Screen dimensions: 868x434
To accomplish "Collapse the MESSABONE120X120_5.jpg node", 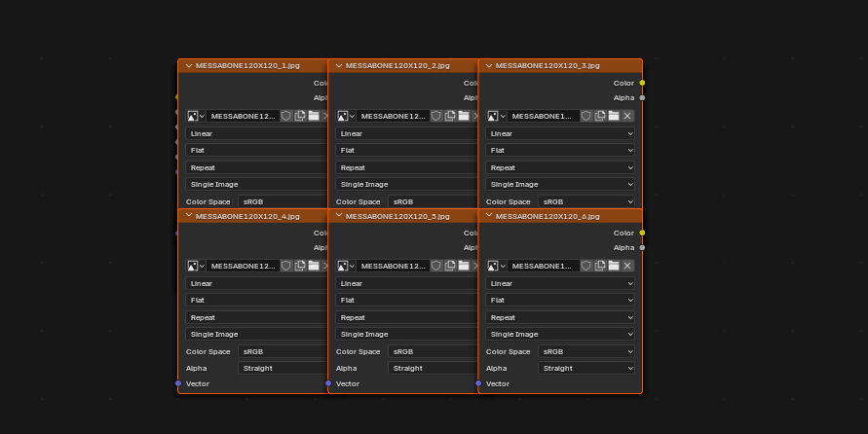I will pos(339,216).
